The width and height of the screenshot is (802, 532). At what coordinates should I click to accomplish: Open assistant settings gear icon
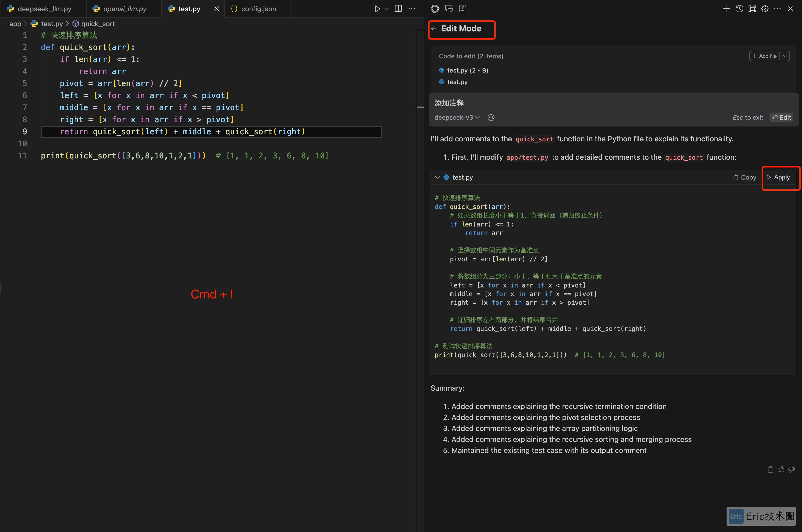(x=765, y=9)
